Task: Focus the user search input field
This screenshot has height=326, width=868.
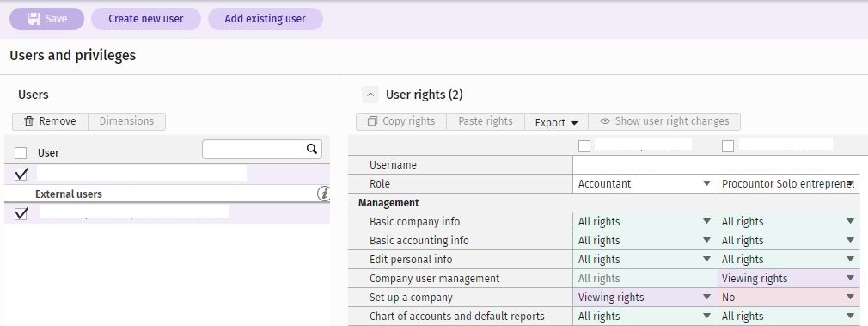Action: tap(262, 149)
